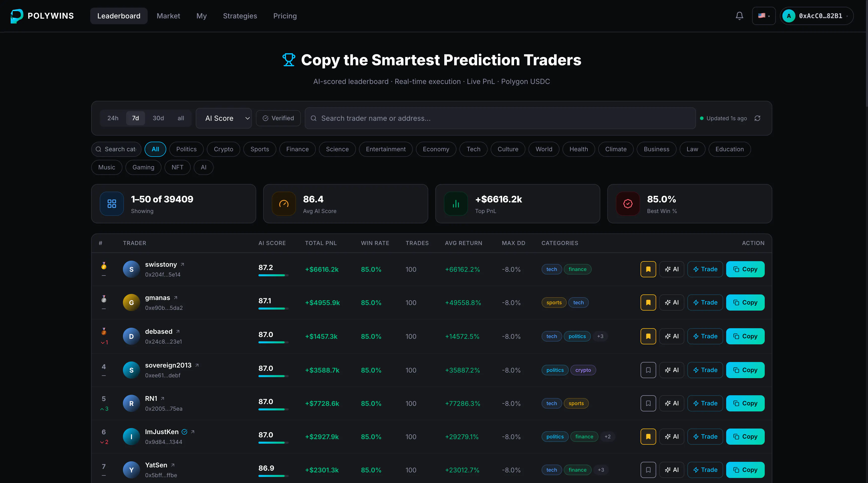Switch to the My tab
This screenshot has width=868, height=483.
(x=202, y=16)
